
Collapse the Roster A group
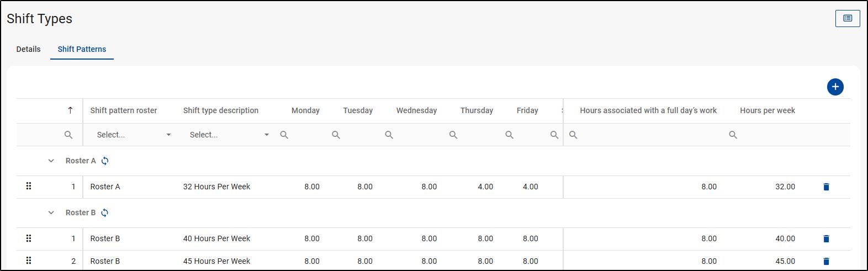[51, 161]
